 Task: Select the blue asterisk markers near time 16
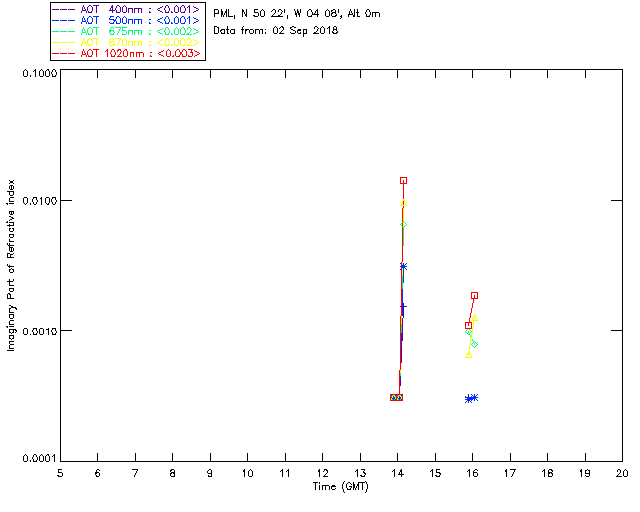pyautogui.click(x=471, y=398)
